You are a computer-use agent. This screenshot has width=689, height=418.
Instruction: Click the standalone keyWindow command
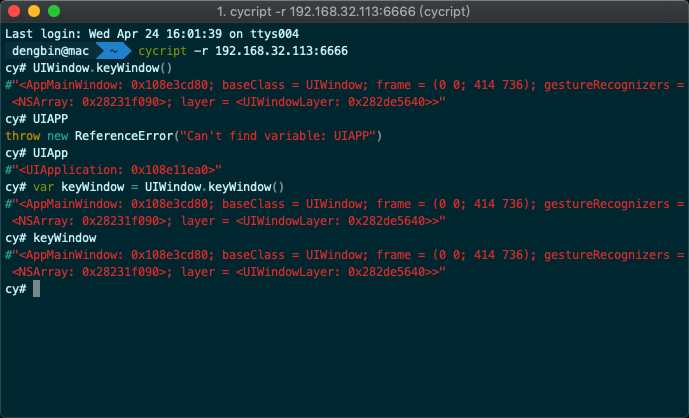tap(65, 238)
